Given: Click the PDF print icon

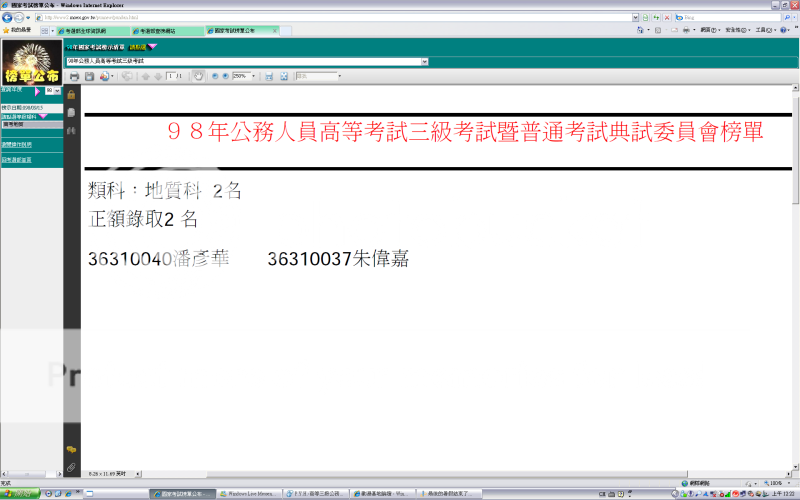Looking at the screenshot, I should click(73, 76).
